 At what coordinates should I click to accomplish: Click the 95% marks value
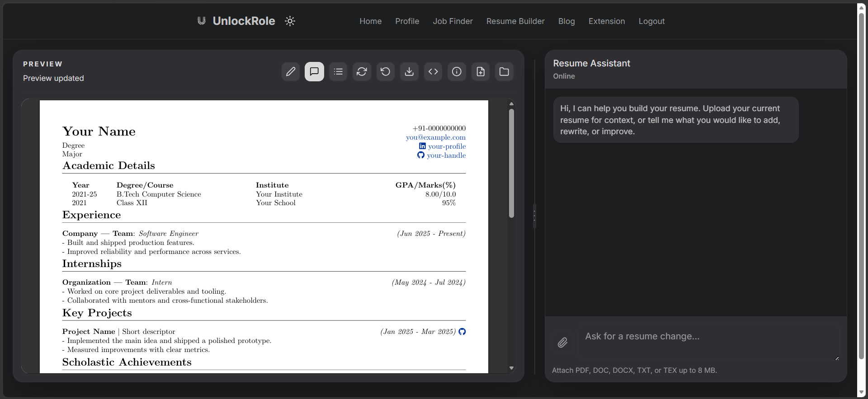pos(449,203)
